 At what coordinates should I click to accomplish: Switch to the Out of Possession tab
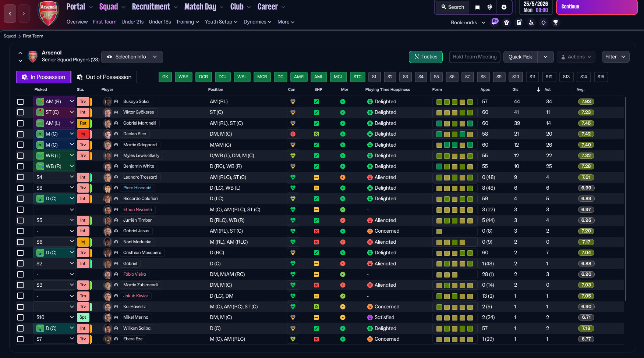coord(104,77)
